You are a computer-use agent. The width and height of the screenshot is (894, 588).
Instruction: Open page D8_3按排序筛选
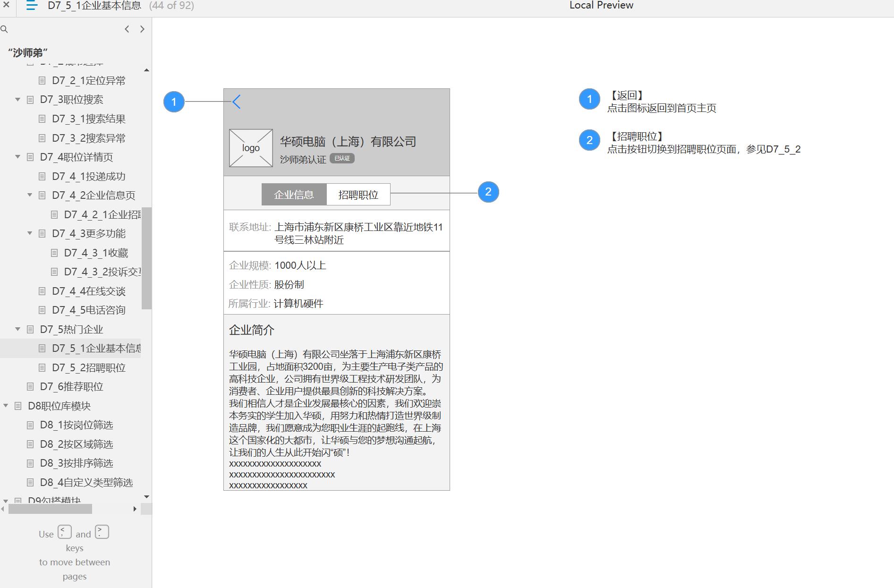(77, 463)
